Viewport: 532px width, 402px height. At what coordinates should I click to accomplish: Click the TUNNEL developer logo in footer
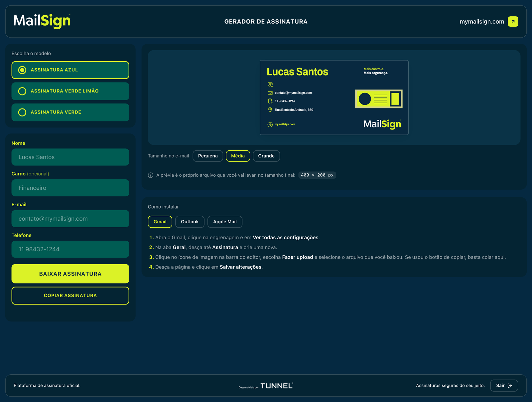[x=277, y=386]
